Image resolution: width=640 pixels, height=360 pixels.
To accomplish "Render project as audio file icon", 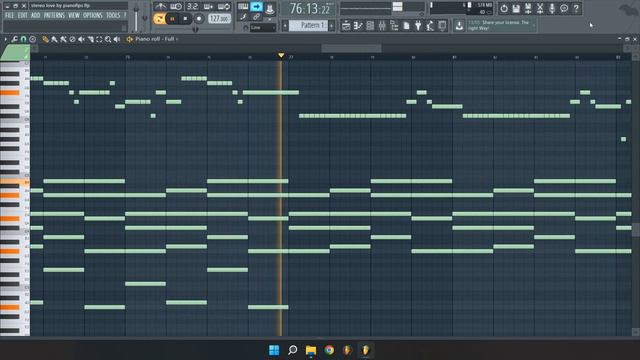I will [x=528, y=8].
